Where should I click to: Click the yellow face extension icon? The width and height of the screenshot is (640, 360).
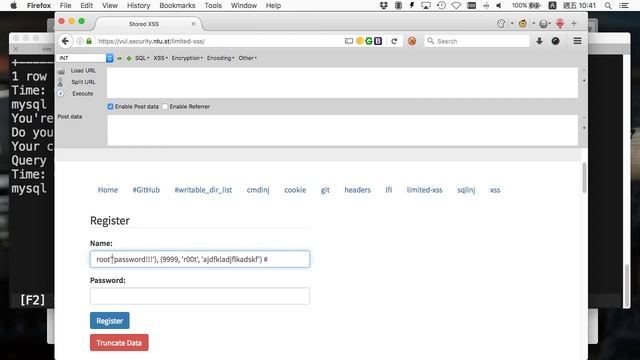coord(522,24)
